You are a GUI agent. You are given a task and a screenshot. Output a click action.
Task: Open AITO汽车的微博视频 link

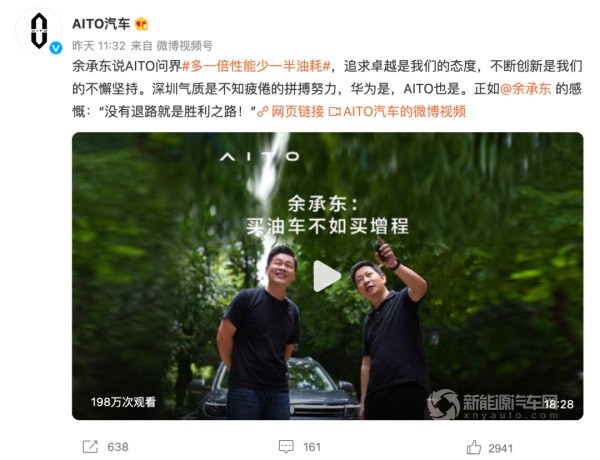pyautogui.click(x=404, y=112)
